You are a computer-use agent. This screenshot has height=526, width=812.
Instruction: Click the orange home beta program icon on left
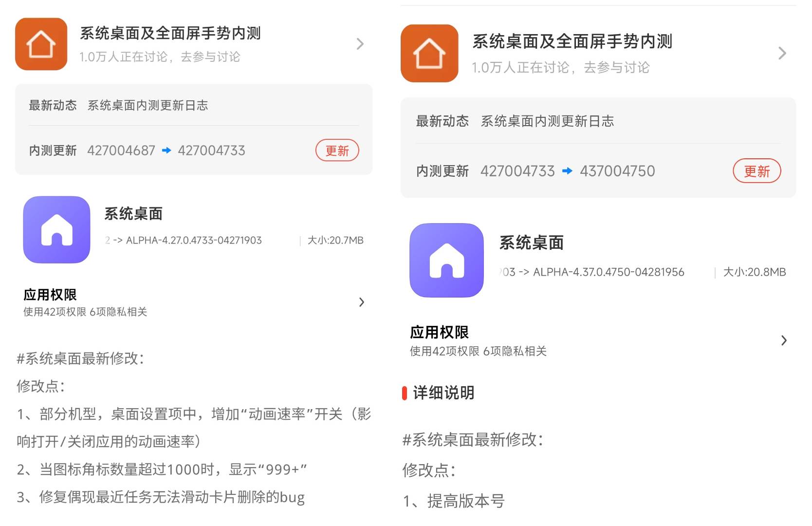41,44
